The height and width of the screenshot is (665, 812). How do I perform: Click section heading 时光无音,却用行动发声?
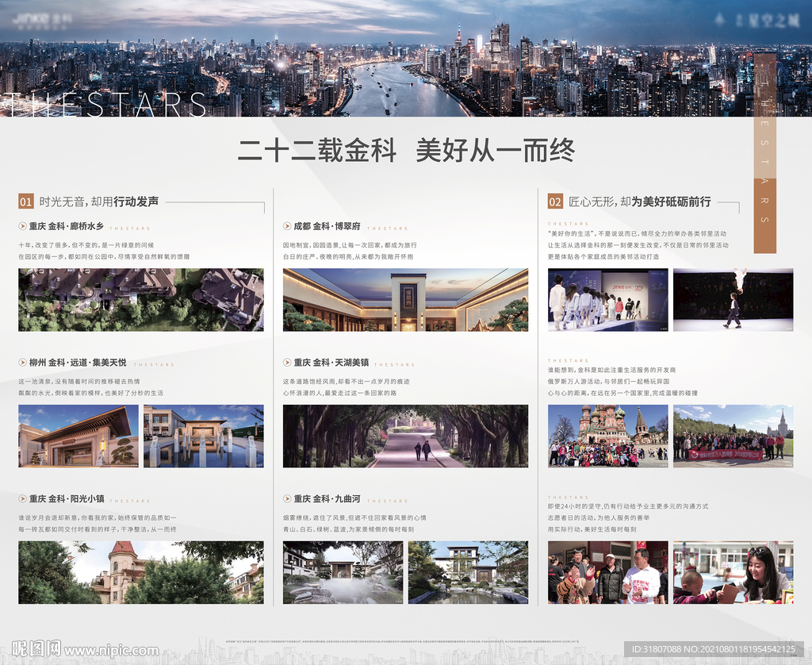[x=99, y=202]
